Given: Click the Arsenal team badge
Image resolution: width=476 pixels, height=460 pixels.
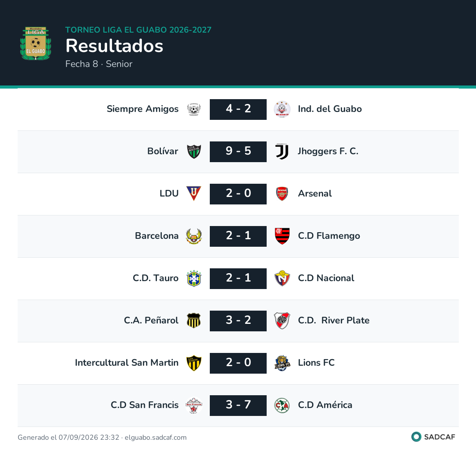Looking at the screenshot, I should coord(282,193).
